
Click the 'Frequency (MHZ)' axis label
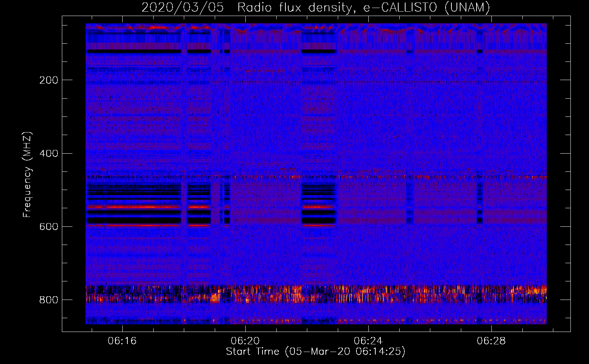tap(27, 174)
